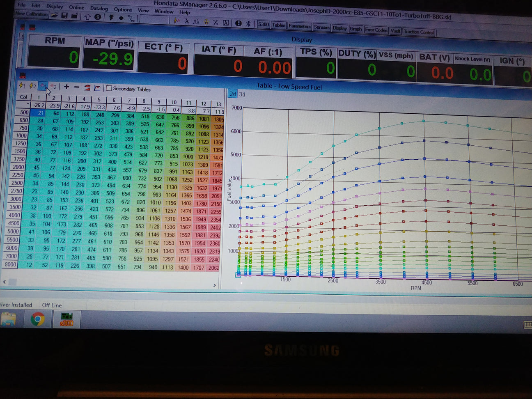Switch graph to 3d view
The image size is (532, 399).
pyautogui.click(x=242, y=94)
